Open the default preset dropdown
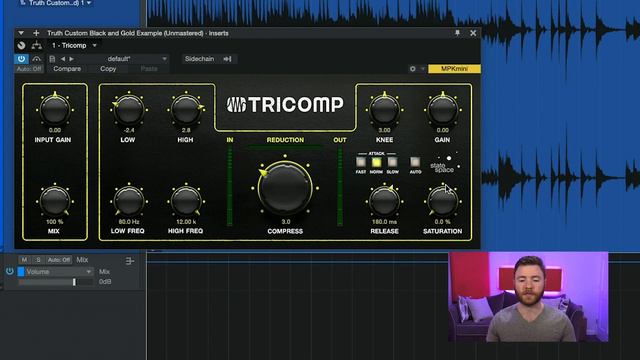This screenshot has height=360, width=640. tap(119, 59)
